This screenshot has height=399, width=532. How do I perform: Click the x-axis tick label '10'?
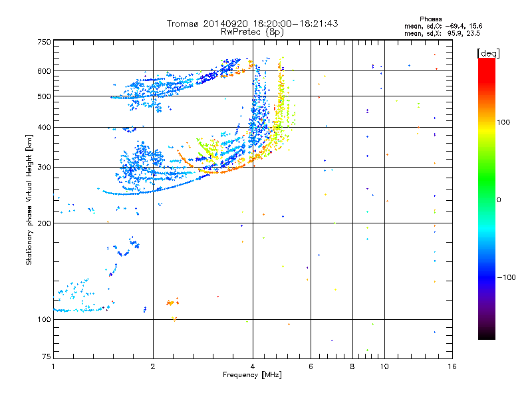(x=384, y=366)
